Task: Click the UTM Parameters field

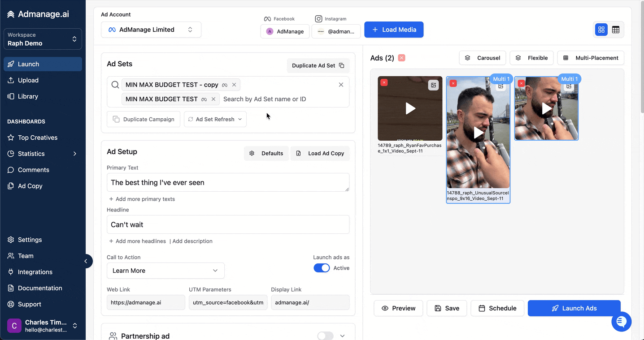Action: click(228, 302)
